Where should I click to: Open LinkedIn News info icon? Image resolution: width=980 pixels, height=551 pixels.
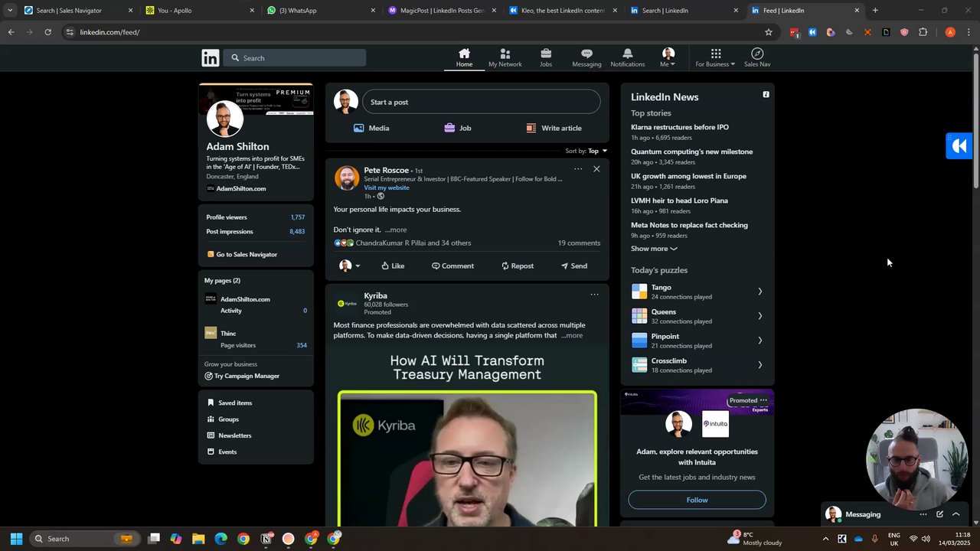(x=766, y=95)
